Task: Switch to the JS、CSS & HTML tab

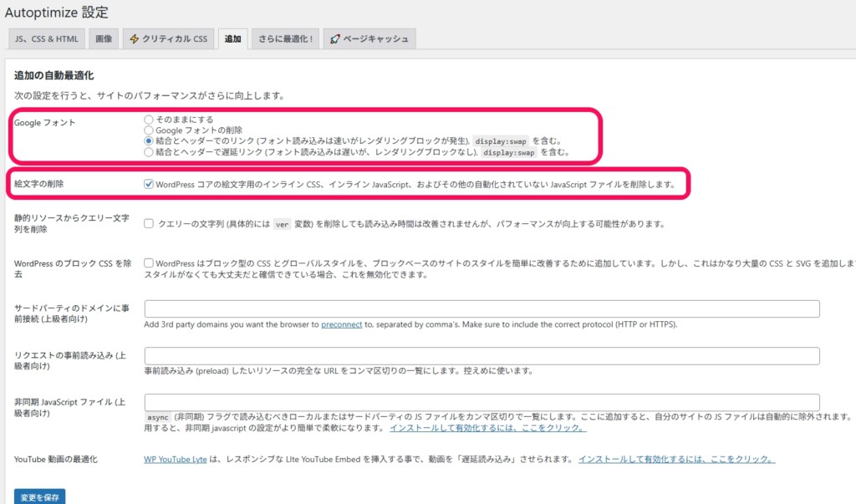Action: (46, 38)
